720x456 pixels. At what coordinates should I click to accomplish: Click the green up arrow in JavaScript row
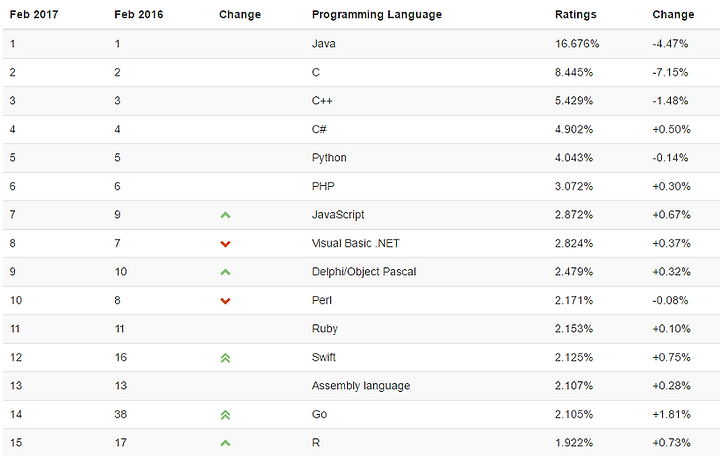coord(225,215)
